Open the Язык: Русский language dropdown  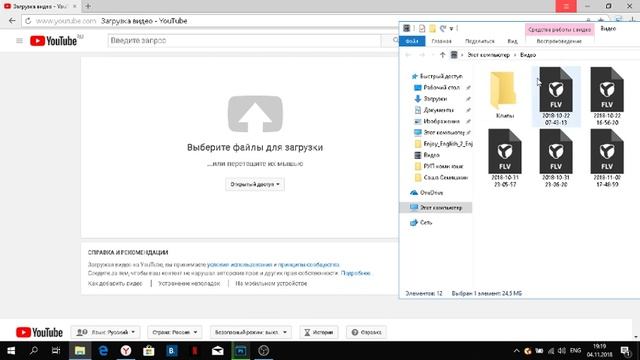point(105,332)
